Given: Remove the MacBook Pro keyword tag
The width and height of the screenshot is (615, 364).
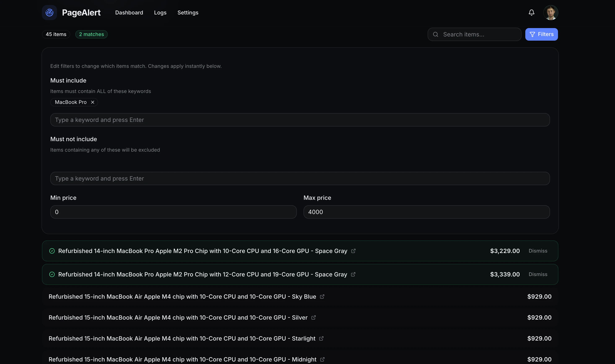Looking at the screenshot, I should coord(92,102).
